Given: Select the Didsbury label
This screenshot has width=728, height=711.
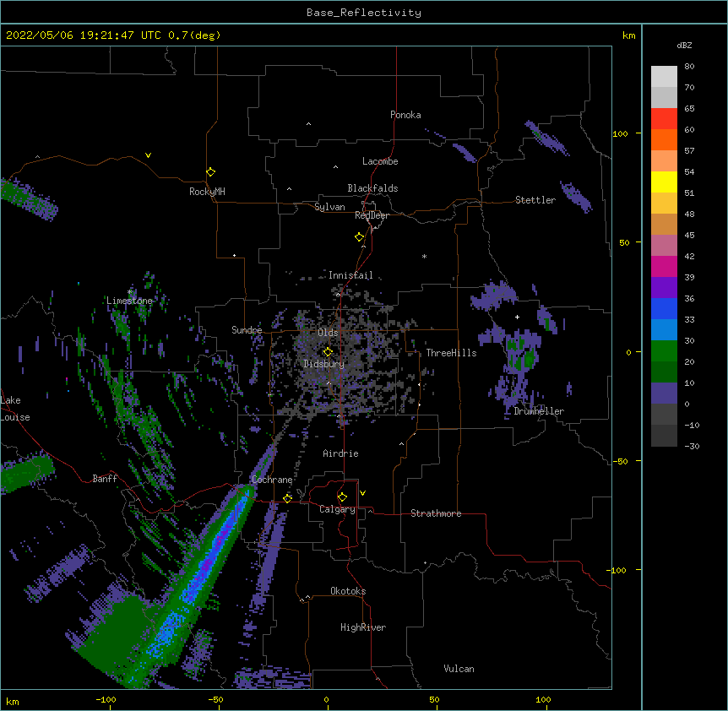Looking at the screenshot, I should click(x=324, y=364).
